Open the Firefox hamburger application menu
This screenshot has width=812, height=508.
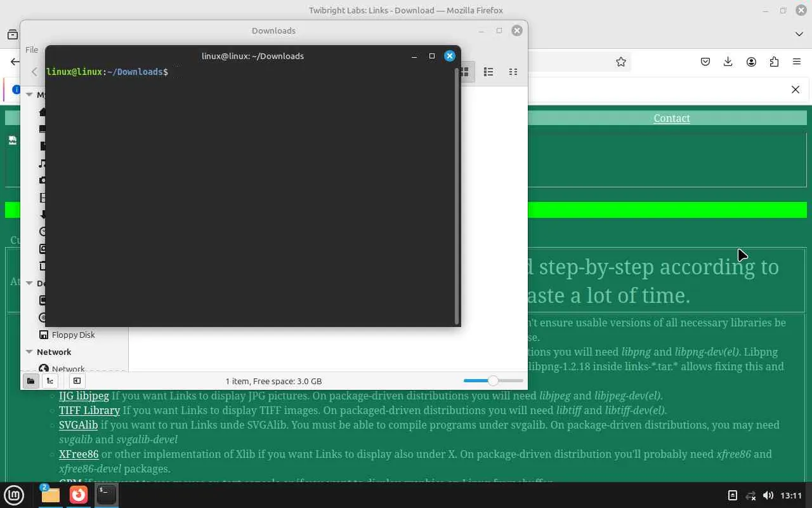(797, 62)
